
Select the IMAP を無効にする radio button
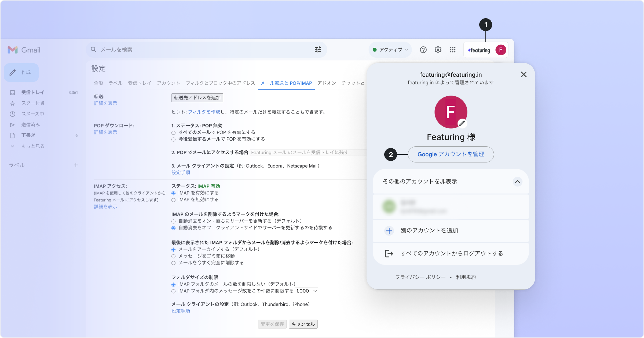173,200
